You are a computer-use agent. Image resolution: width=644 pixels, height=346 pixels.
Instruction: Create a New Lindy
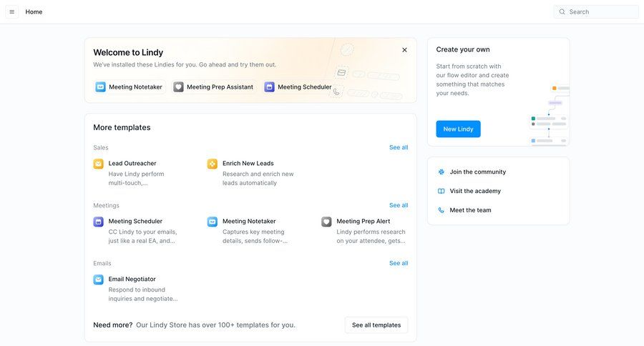point(459,129)
